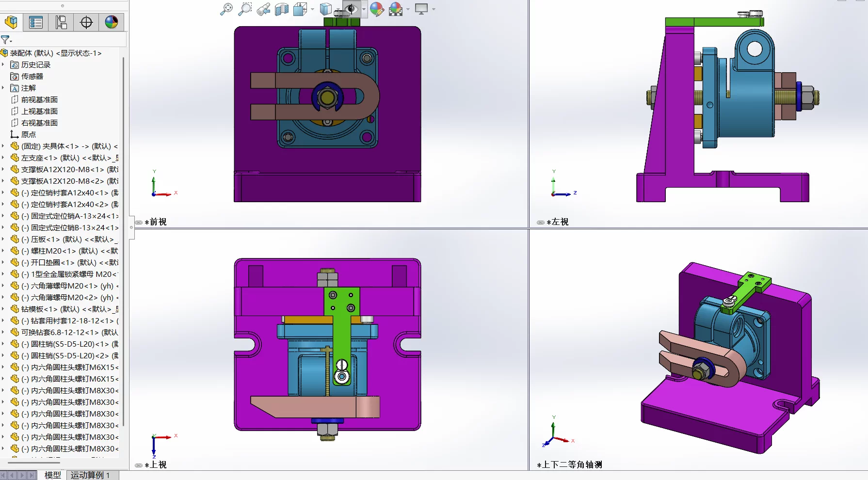Click feature tree vertical scrollbar
868x480 pixels.
(124, 241)
